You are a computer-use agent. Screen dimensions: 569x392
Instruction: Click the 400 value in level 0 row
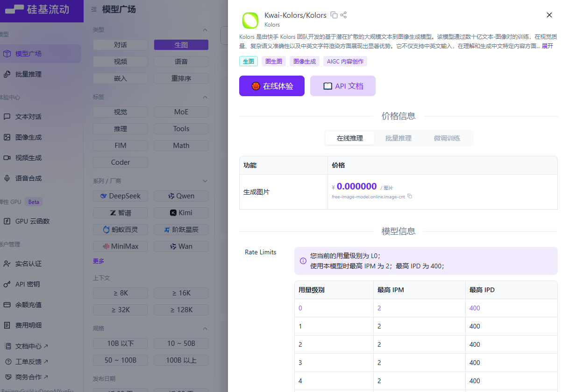tap(475, 308)
